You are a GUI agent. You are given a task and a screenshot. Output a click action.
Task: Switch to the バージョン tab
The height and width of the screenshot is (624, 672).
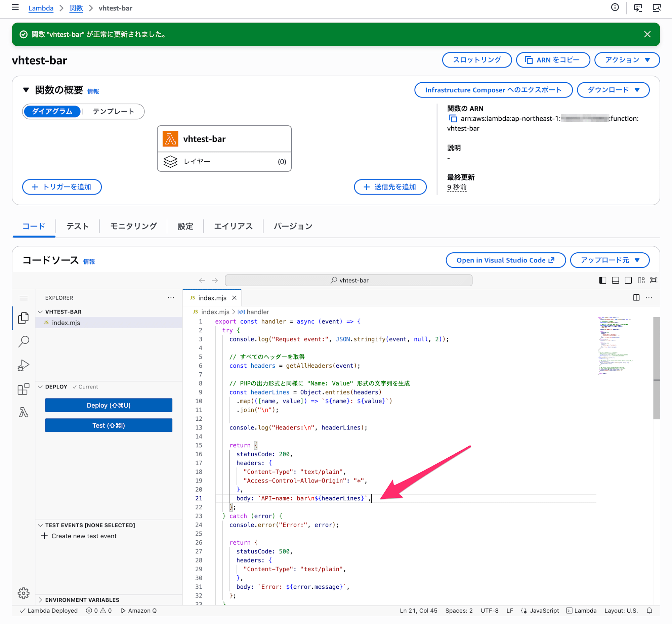(x=293, y=226)
